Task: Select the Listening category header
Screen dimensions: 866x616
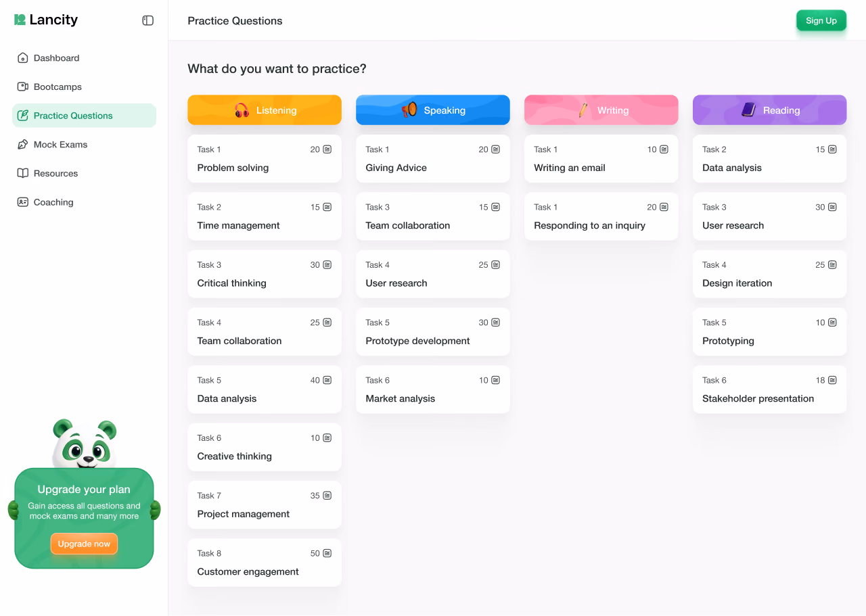Action: coord(265,110)
